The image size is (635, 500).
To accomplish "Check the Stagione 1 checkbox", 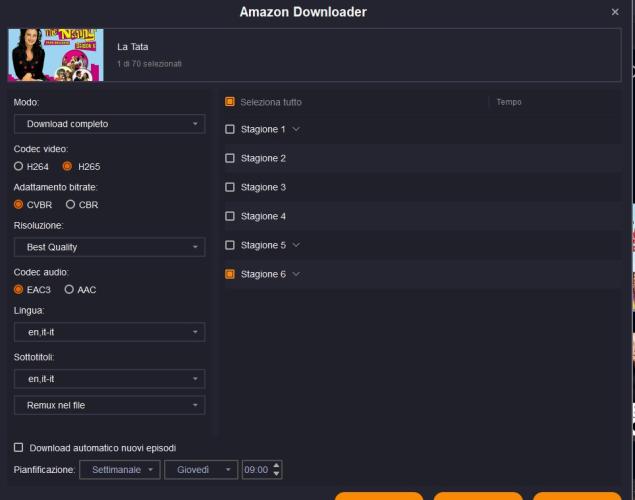I will [230, 129].
